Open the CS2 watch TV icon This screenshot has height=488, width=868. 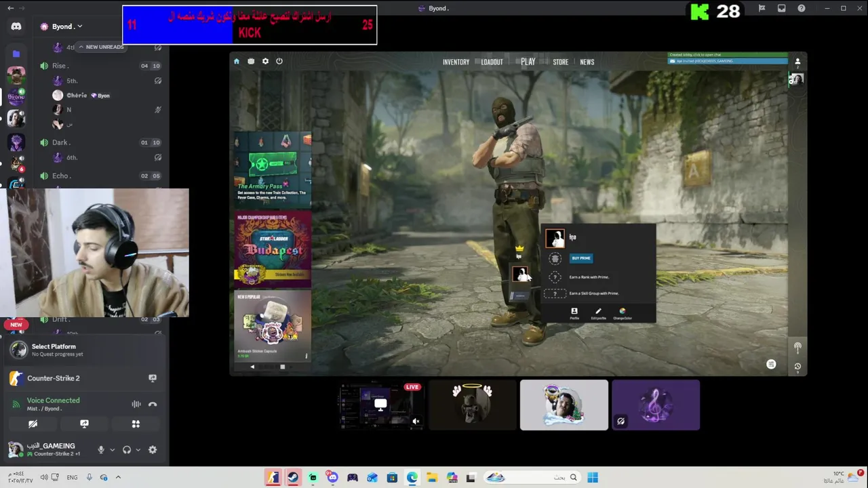(x=251, y=61)
